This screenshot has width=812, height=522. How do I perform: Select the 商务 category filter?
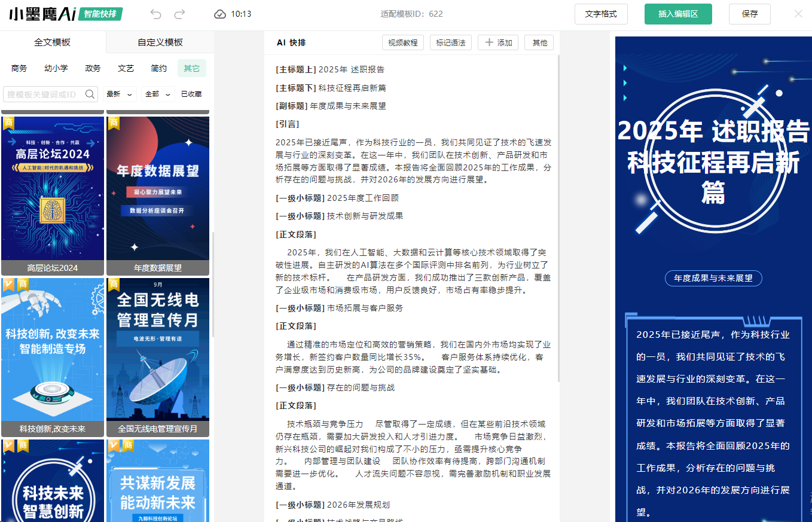(x=19, y=68)
